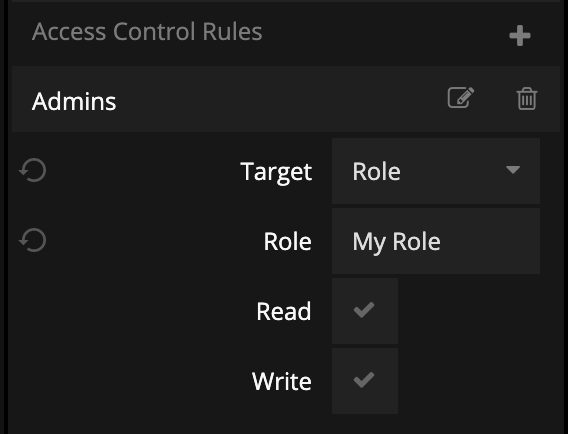Select the Admins rule header
The height and width of the screenshot is (434, 568).
tap(286, 99)
